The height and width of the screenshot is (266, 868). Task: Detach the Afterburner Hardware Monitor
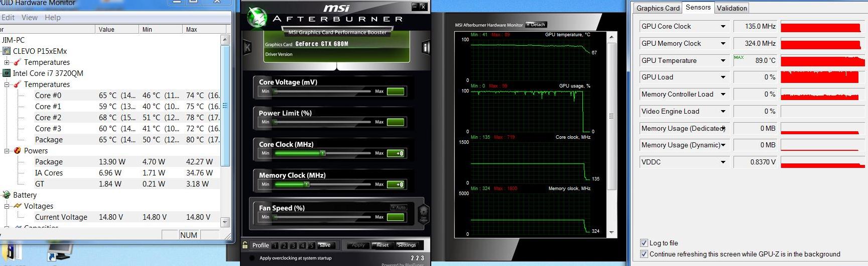pos(536,25)
